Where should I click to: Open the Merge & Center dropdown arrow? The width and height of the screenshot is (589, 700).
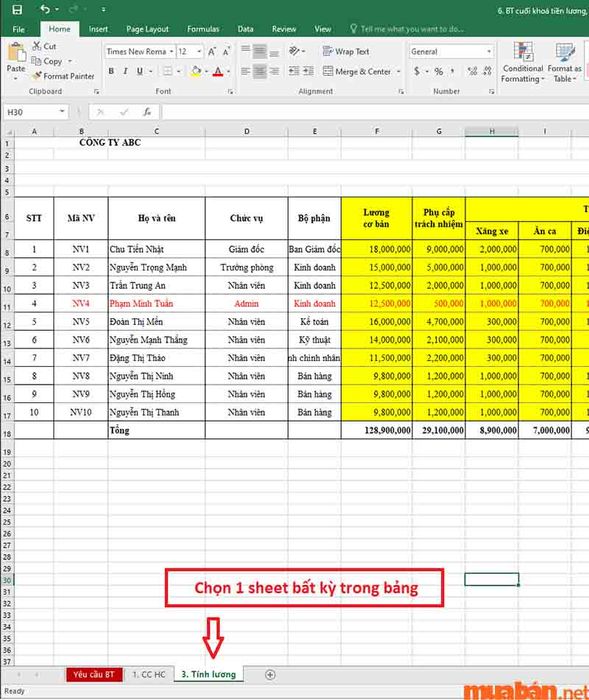coord(399,71)
